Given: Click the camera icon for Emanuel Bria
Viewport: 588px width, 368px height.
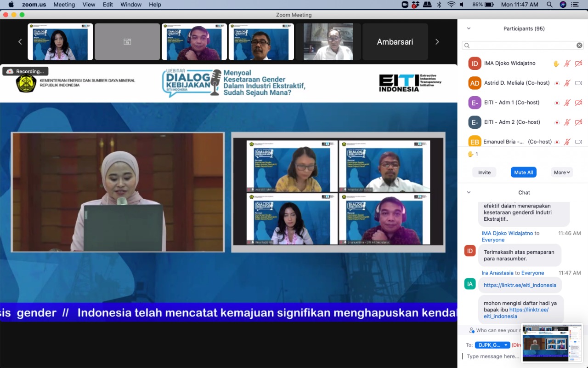Looking at the screenshot, I should pyautogui.click(x=579, y=142).
